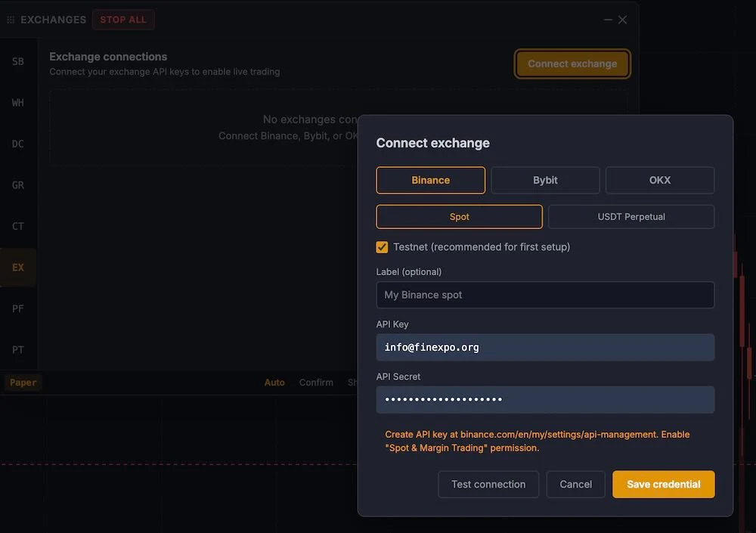
Task: Toggle the Paper trading mode badge
Action: pos(23,383)
